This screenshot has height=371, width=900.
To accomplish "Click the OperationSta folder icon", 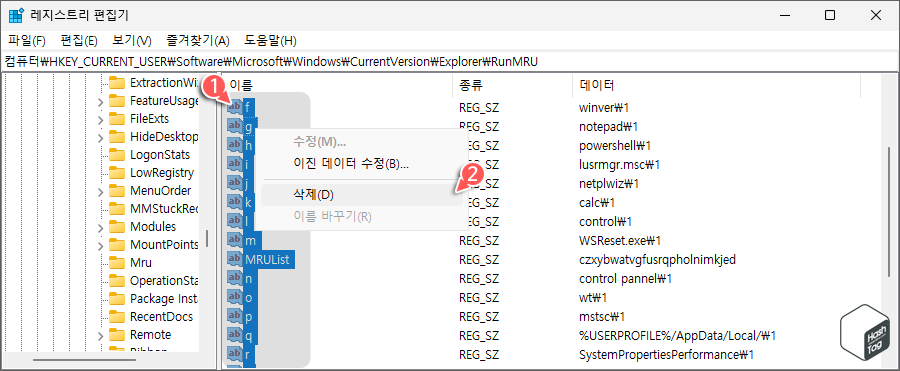I will [117, 281].
